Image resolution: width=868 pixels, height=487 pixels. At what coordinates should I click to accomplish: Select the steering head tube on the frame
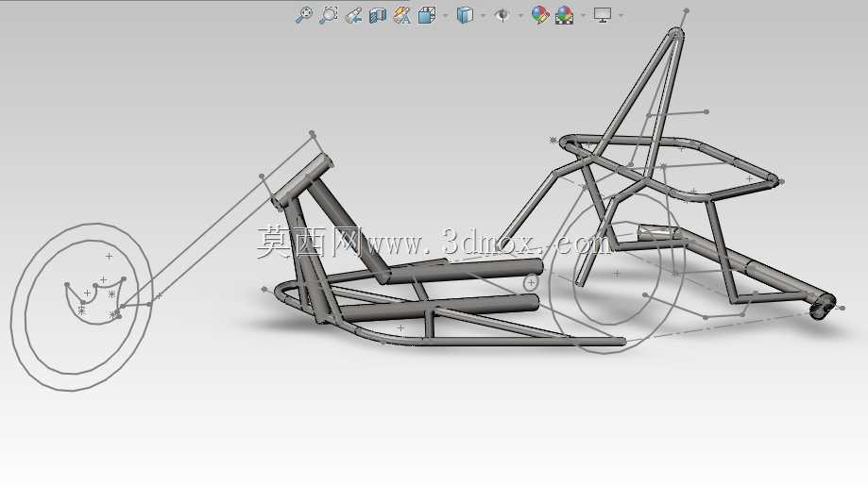[302, 181]
